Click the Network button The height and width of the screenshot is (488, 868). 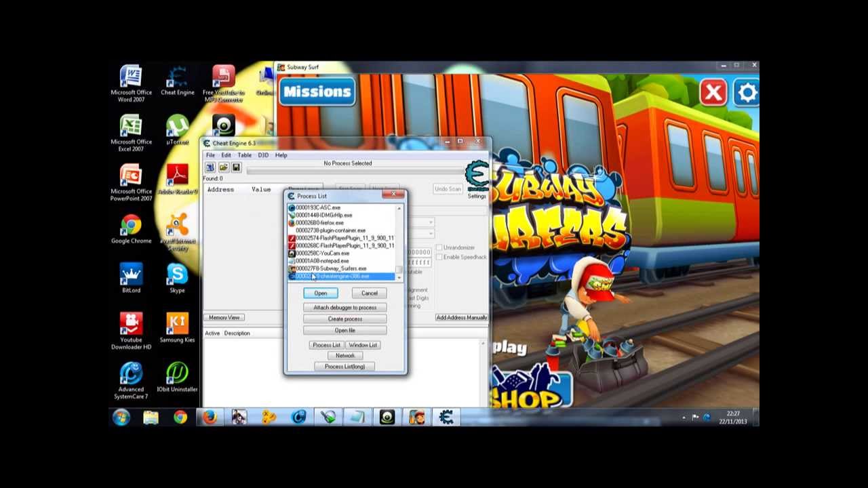(344, 355)
